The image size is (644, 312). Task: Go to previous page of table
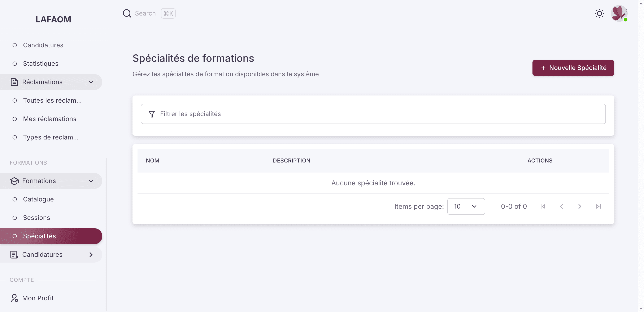pyautogui.click(x=561, y=206)
